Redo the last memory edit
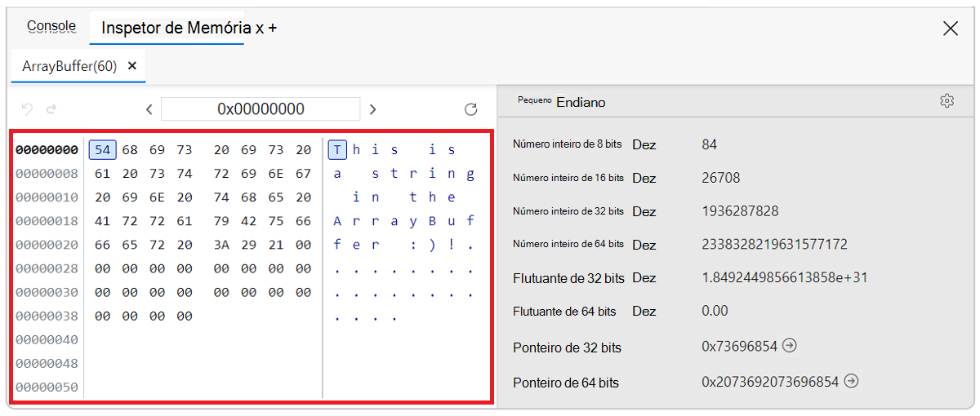Screen dimensions: 980x416 click(51, 108)
